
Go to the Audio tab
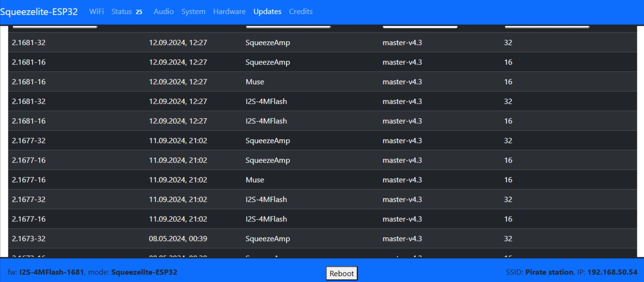coord(164,12)
